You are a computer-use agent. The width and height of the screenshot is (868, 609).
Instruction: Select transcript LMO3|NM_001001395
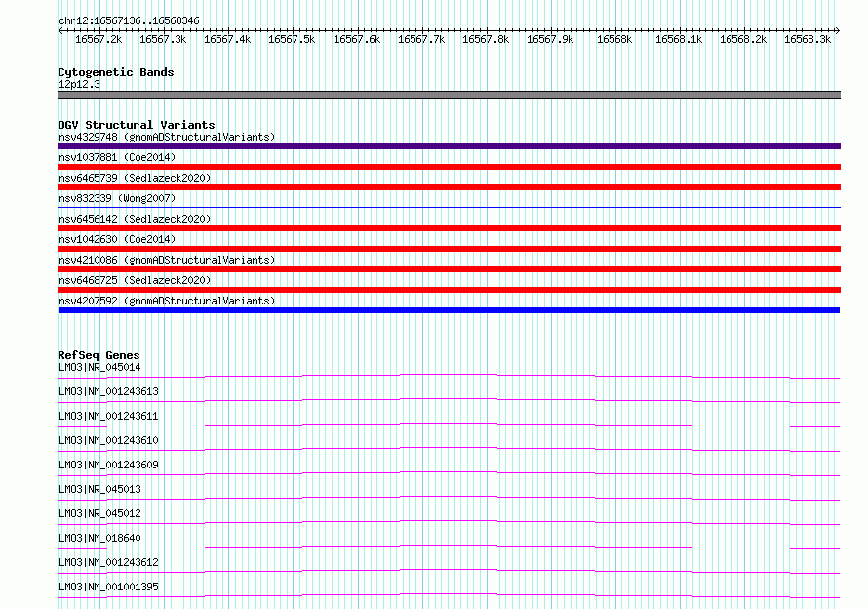(108, 587)
